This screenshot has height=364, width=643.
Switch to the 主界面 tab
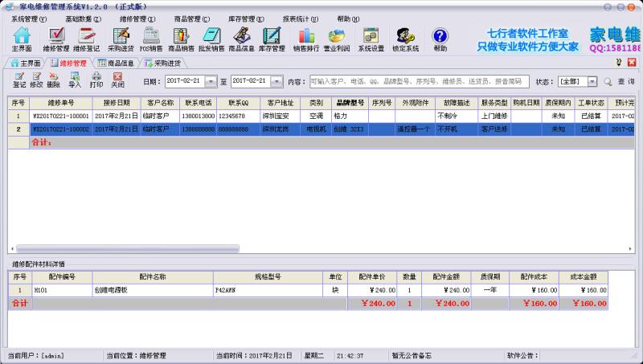tap(26, 63)
